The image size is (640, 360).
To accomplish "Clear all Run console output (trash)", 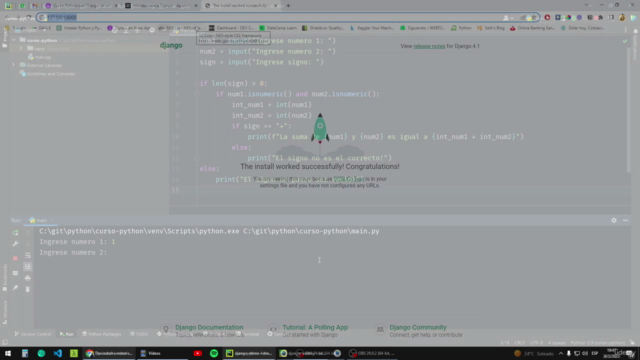I will point(28,289).
